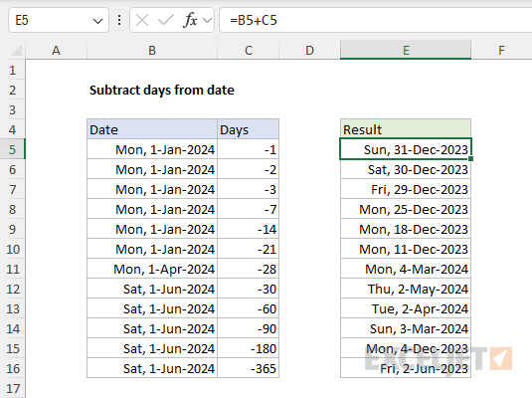Screen dimensions: 532x398
Task: Select column F header
Action: pos(501,51)
